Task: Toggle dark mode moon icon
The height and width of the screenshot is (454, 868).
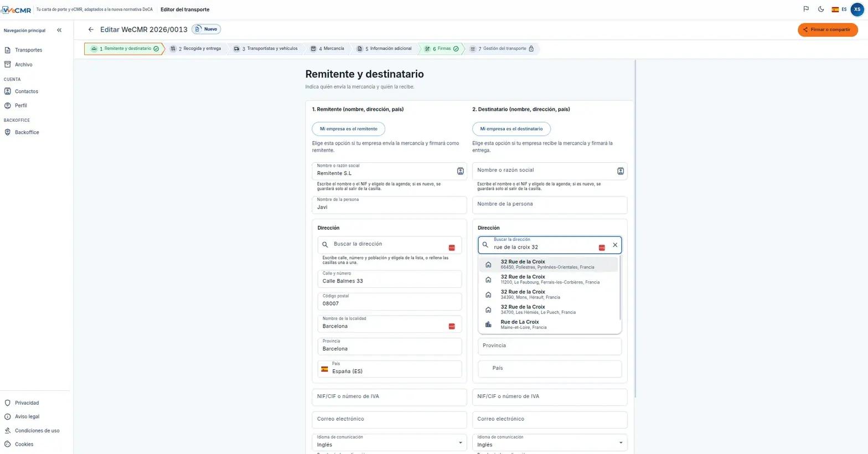Action: pyautogui.click(x=821, y=9)
